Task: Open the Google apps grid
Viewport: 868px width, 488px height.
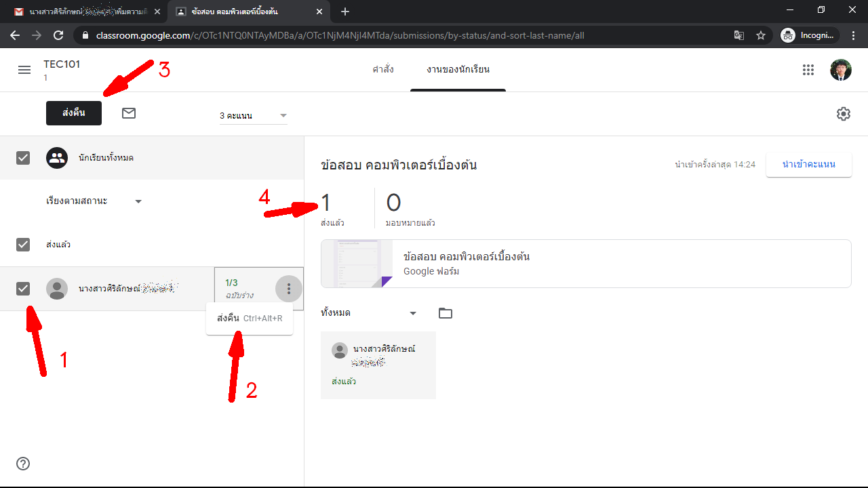Action: click(x=808, y=70)
